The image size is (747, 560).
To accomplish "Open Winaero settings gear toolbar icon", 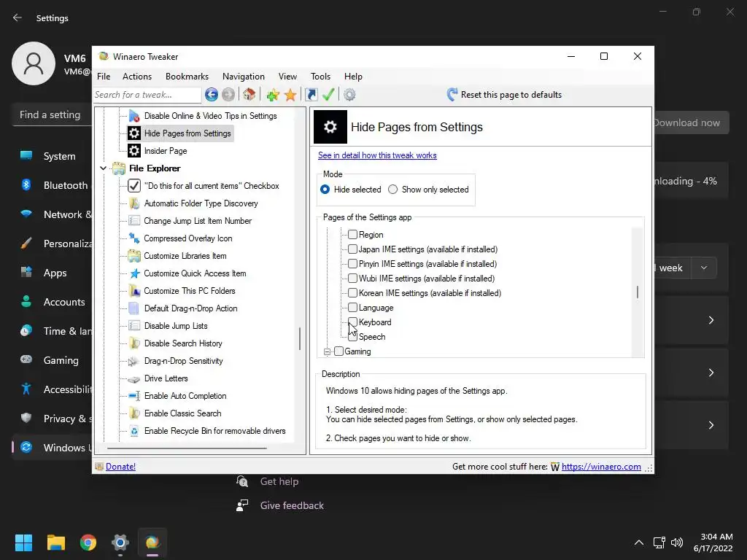I will (349, 95).
